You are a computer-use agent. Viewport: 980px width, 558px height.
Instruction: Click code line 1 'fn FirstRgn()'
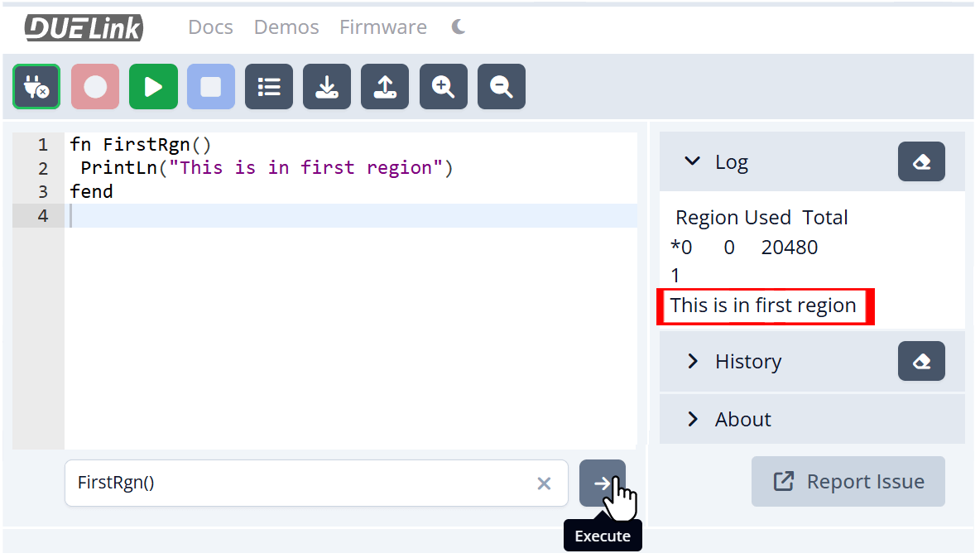[141, 144]
